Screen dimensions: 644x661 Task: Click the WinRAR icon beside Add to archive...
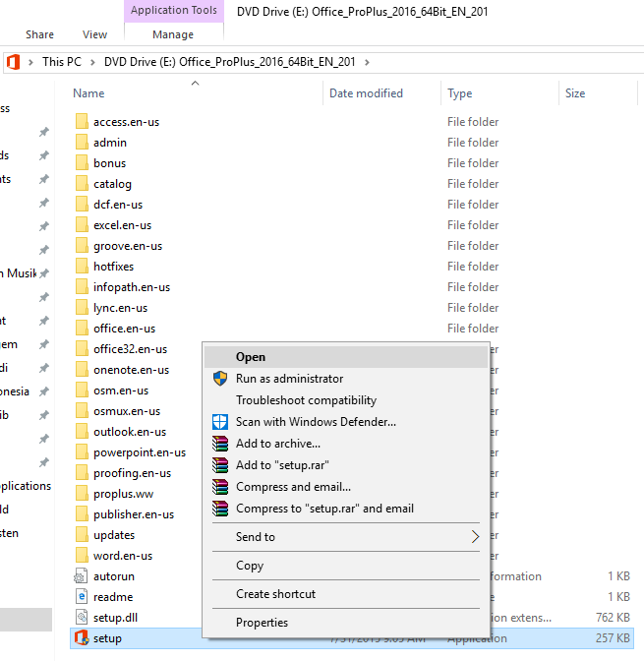tap(220, 444)
